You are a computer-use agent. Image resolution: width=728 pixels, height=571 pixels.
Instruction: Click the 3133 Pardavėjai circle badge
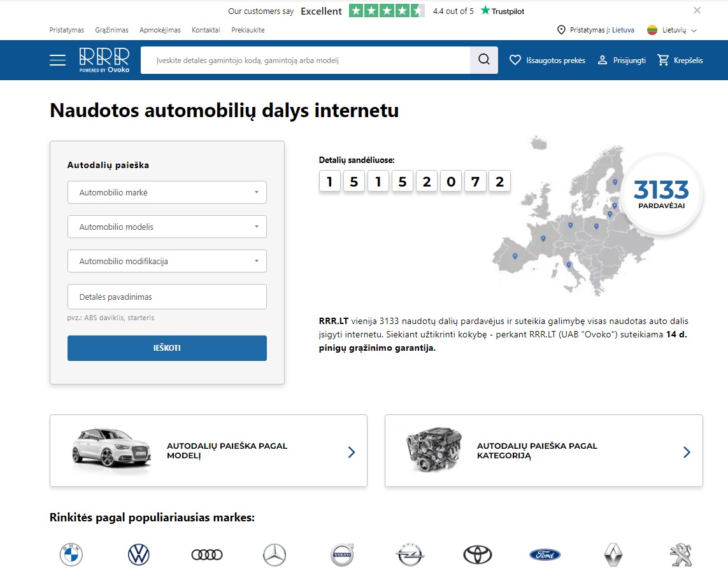(x=662, y=194)
